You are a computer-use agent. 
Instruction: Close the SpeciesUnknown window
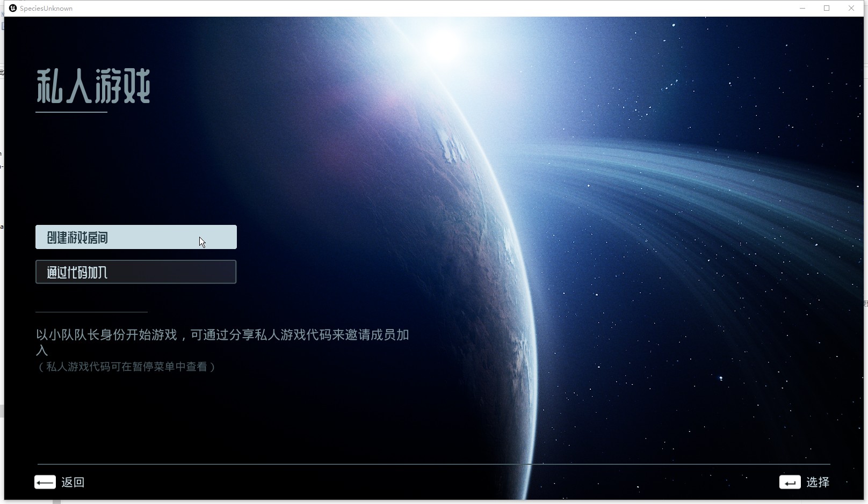tap(851, 8)
